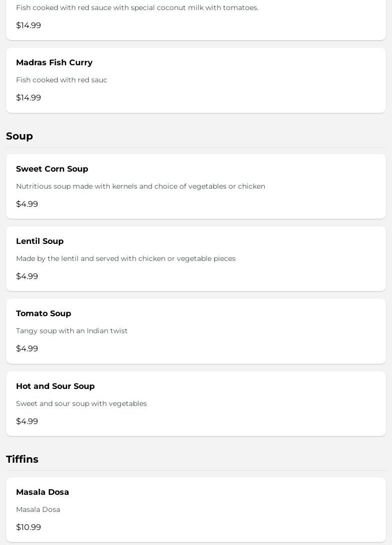Click the topmost $14.99 price

[29, 26]
